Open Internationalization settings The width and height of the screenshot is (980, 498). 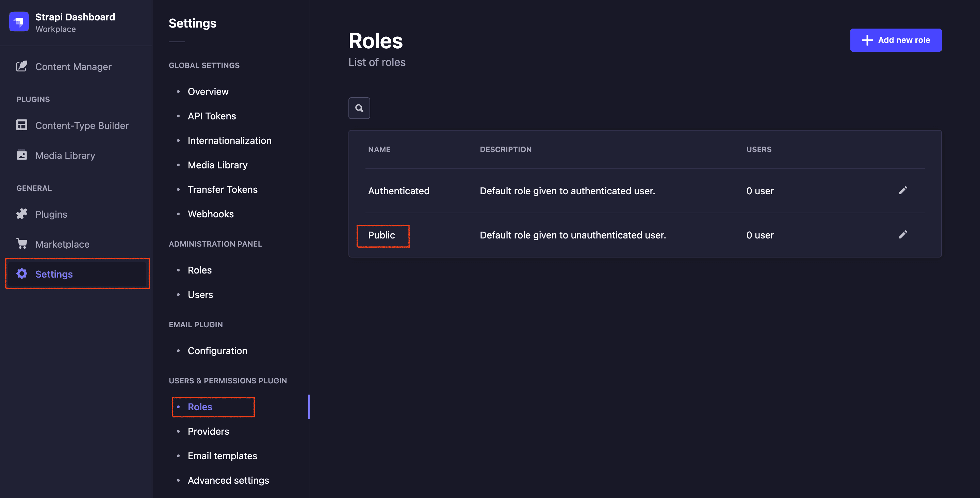pyautogui.click(x=229, y=140)
